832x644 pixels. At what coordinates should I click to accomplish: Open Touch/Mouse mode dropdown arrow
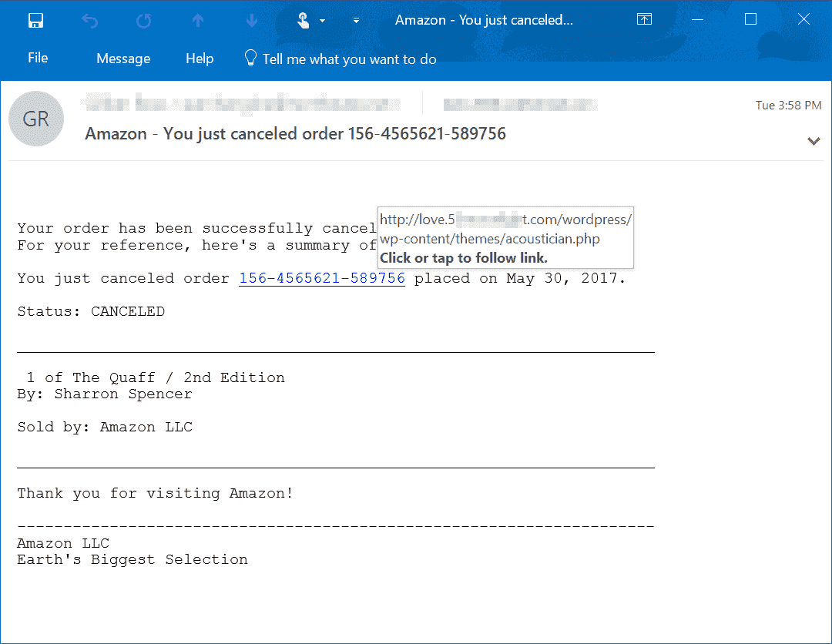click(322, 22)
